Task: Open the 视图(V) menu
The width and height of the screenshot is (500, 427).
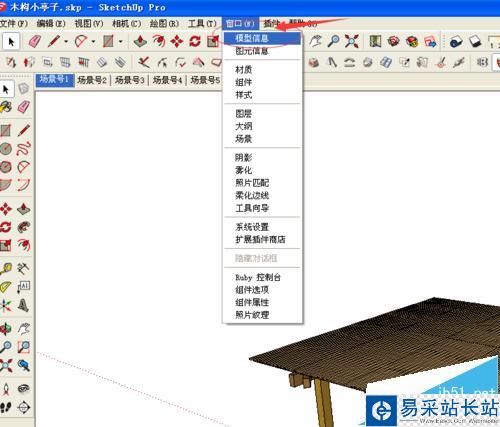Action: 89,24
